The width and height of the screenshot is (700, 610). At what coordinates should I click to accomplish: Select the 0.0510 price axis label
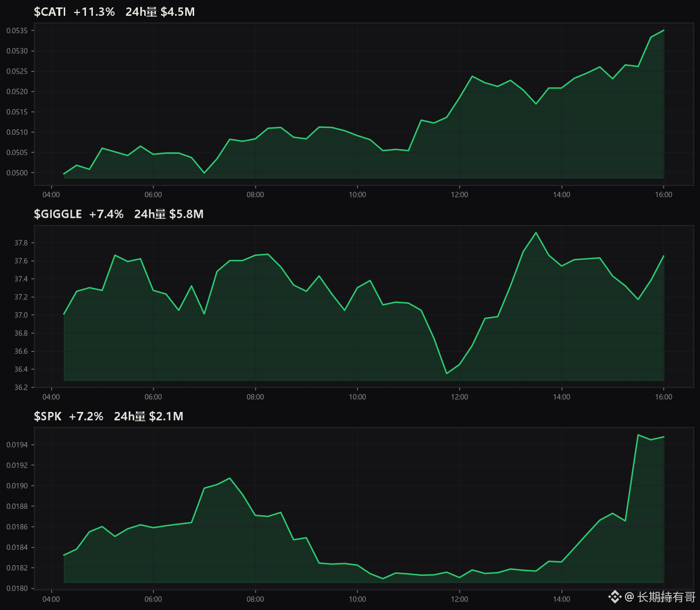[x=17, y=132]
